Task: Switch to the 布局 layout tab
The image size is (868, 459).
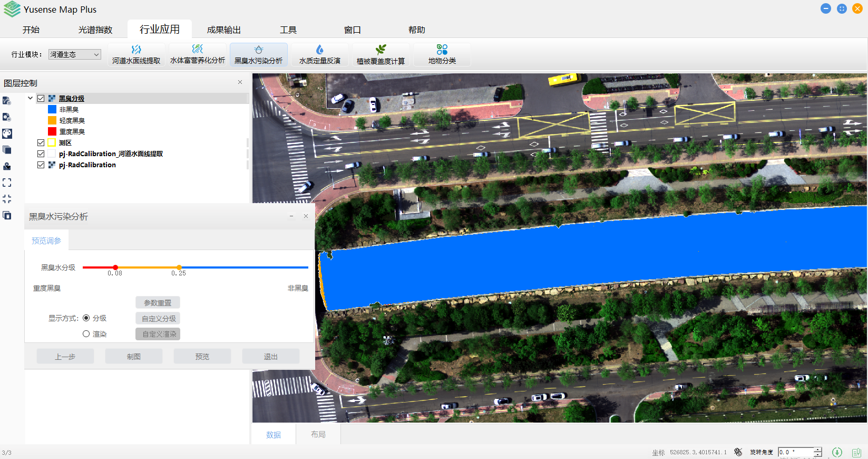Action: point(318,434)
